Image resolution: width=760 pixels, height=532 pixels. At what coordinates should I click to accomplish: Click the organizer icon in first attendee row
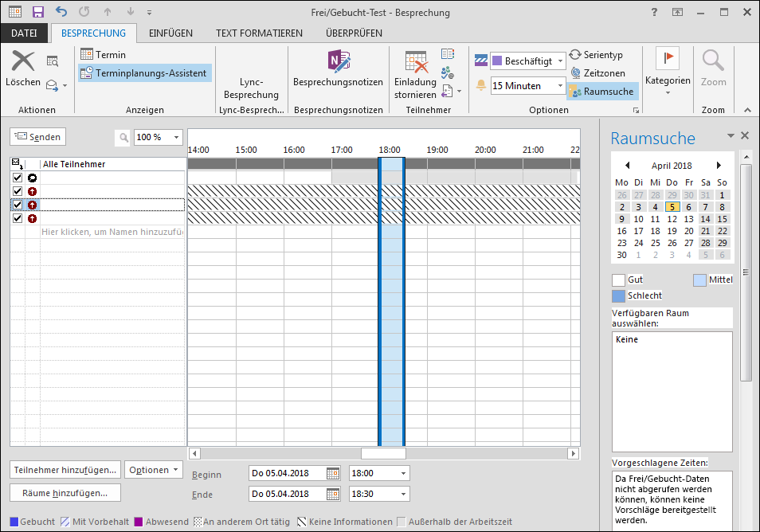[x=33, y=178]
